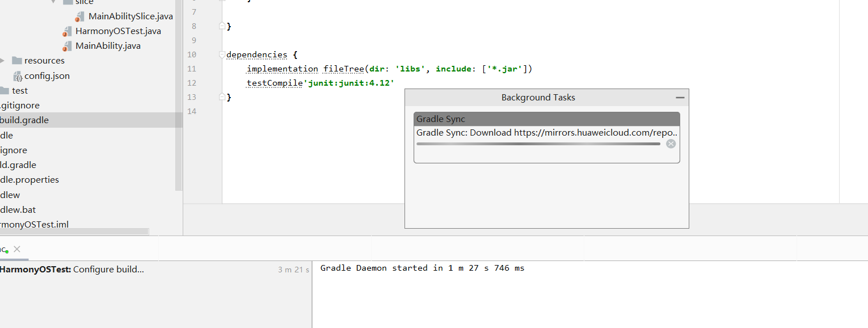Viewport: 868px width, 328px height.
Task: Select the HarmonyOSTest Configure build entry
Action: pos(72,270)
